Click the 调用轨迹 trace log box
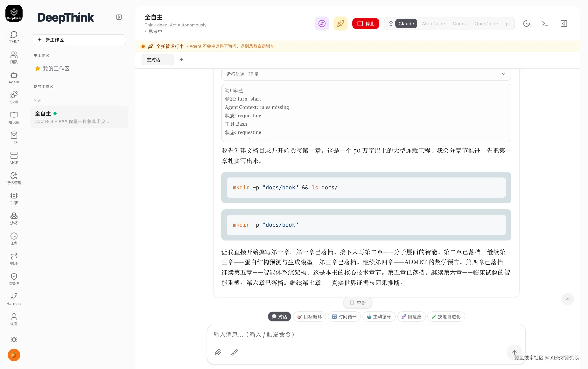Viewport: 588px width, 369px height. point(366,113)
